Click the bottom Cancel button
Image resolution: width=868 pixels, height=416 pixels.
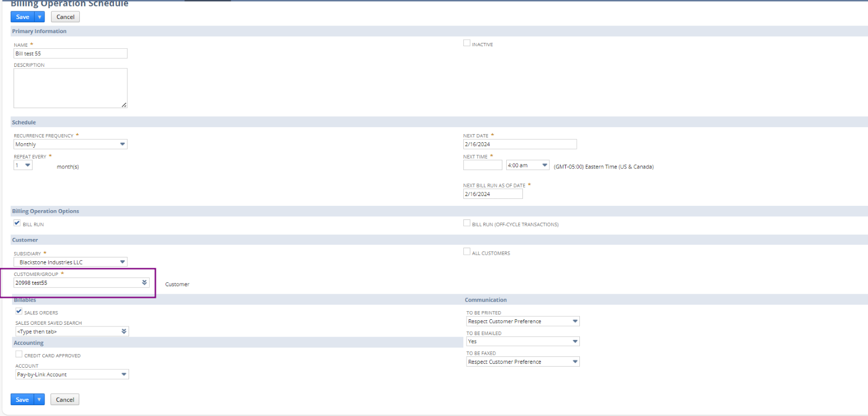pos(65,400)
